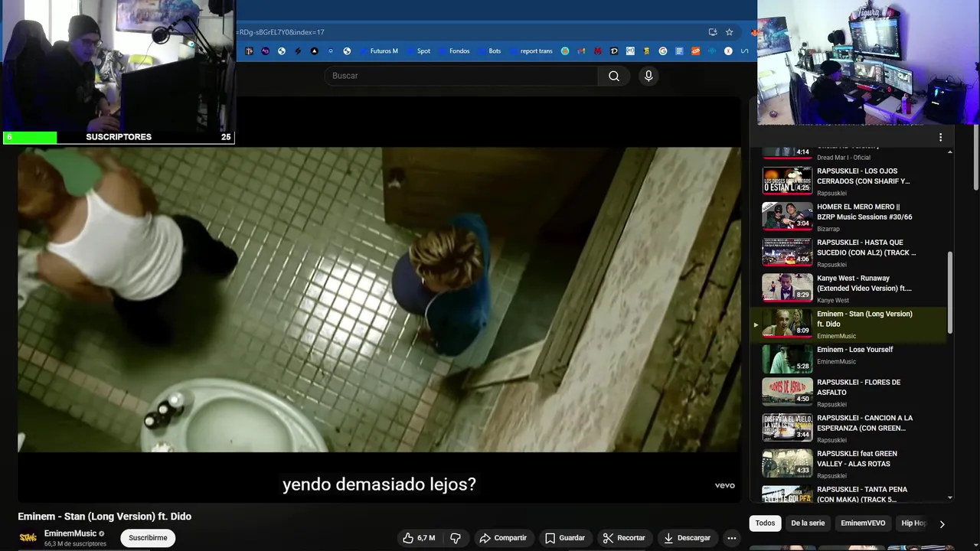
Task: Click the Dread Mar I - Oficial channel text
Action: coord(844,158)
